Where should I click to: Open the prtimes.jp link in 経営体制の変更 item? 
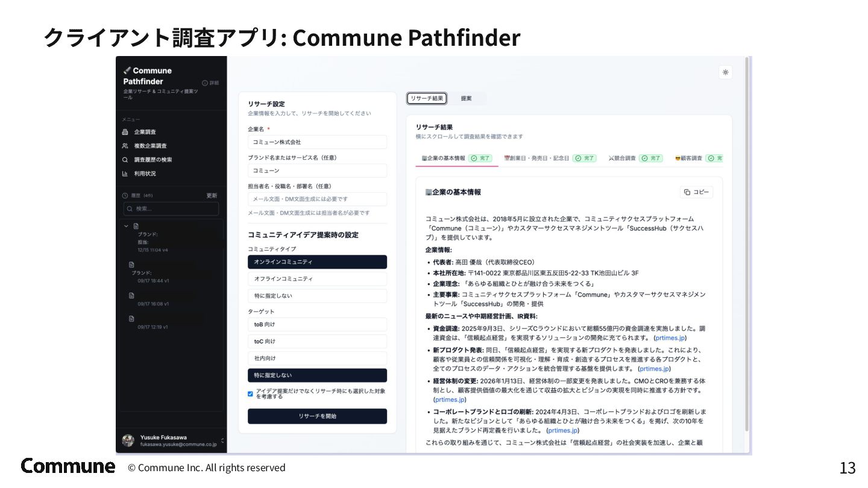point(450,399)
